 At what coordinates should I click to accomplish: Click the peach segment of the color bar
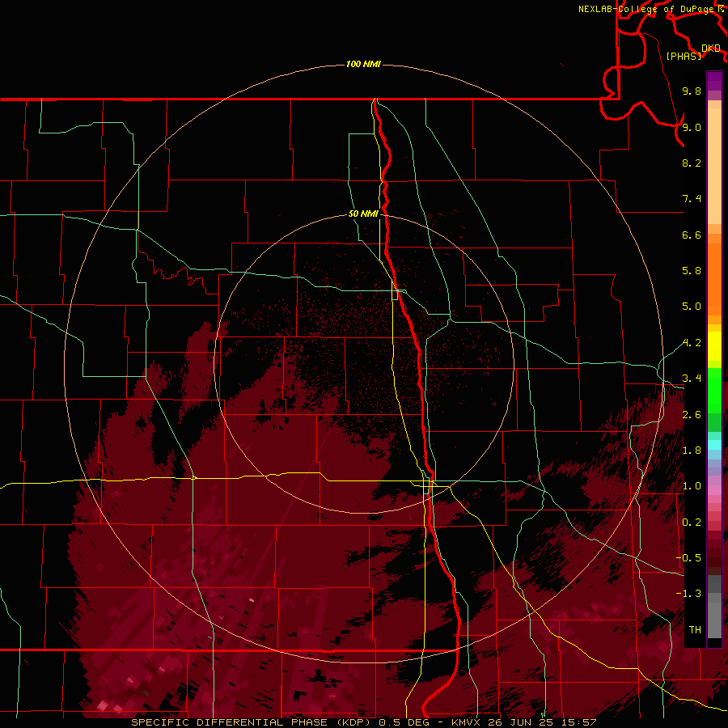point(714,167)
